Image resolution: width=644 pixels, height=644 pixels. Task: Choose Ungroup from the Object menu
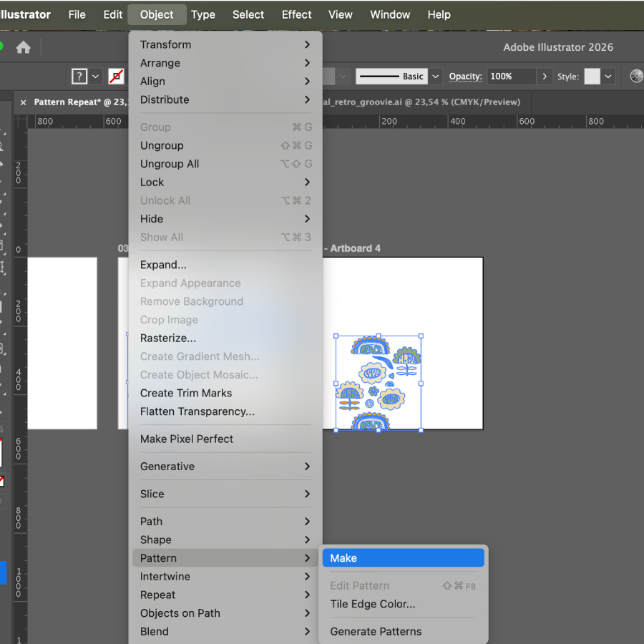tap(225, 145)
